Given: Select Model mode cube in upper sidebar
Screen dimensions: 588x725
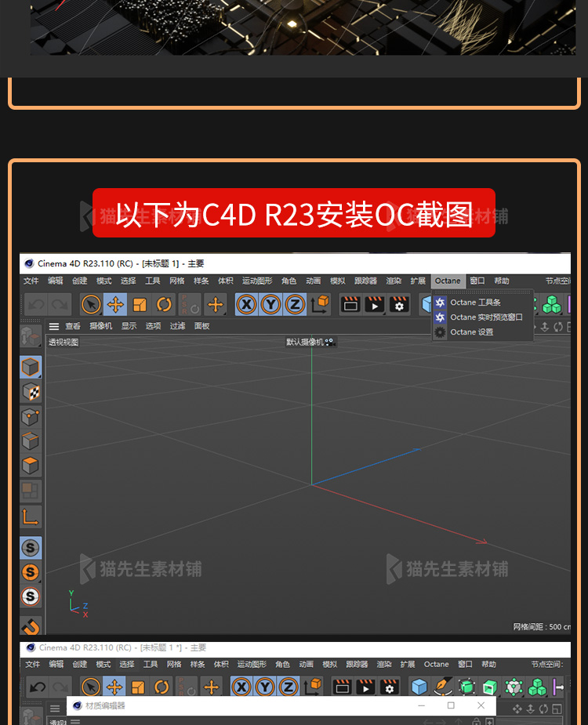Looking at the screenshot, I should pos(31,367).
